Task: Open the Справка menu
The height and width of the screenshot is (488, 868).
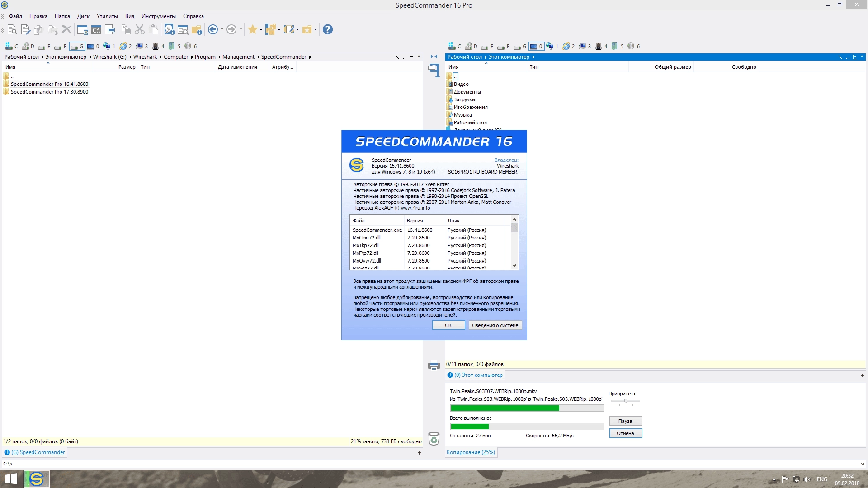Action: (x=193, y=16)
